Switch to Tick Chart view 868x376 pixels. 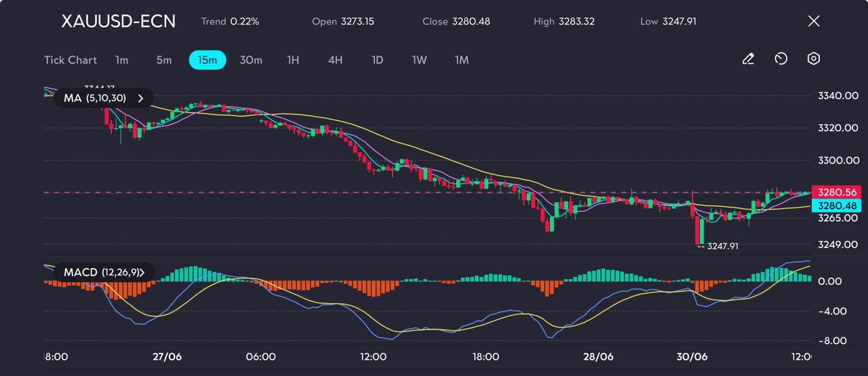point(71,60)
